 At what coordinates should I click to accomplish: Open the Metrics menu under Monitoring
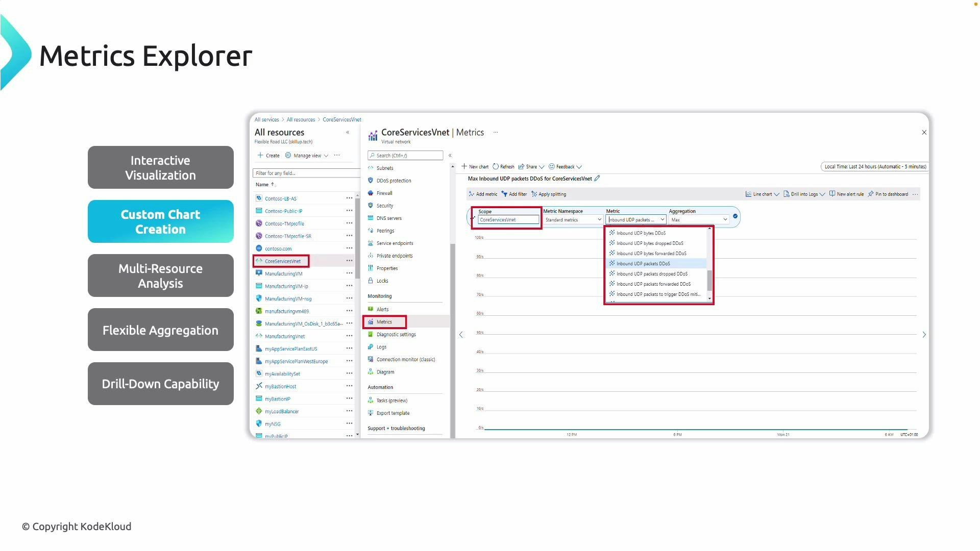pos(384,322)
